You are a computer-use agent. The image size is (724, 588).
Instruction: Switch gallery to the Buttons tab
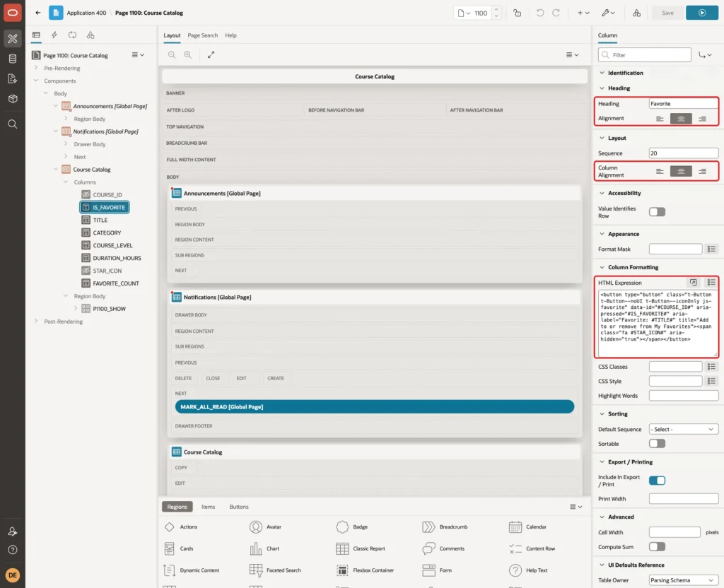tap(239, 507)
